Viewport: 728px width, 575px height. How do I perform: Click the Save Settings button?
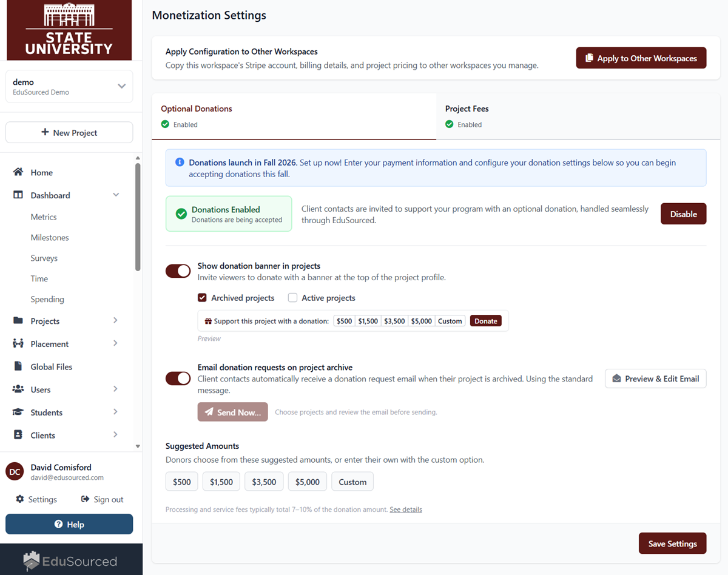(x=672, y=543)
